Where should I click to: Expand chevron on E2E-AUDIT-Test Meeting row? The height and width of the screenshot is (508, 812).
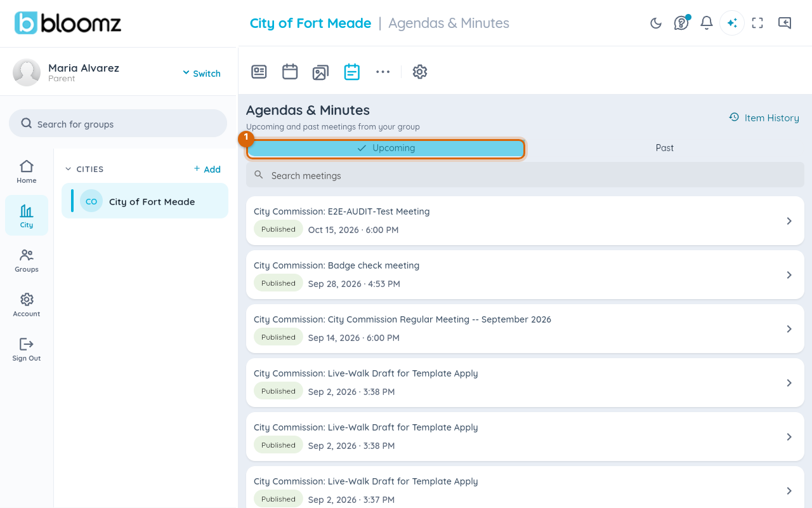pyautogui.click(x=789, y=221)
